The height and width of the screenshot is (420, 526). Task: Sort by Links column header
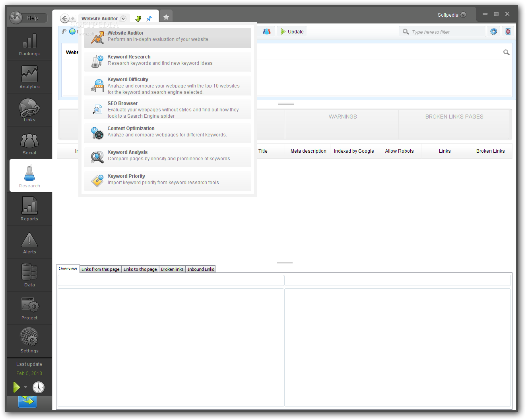pyautogui.click(x=444, y=151)
